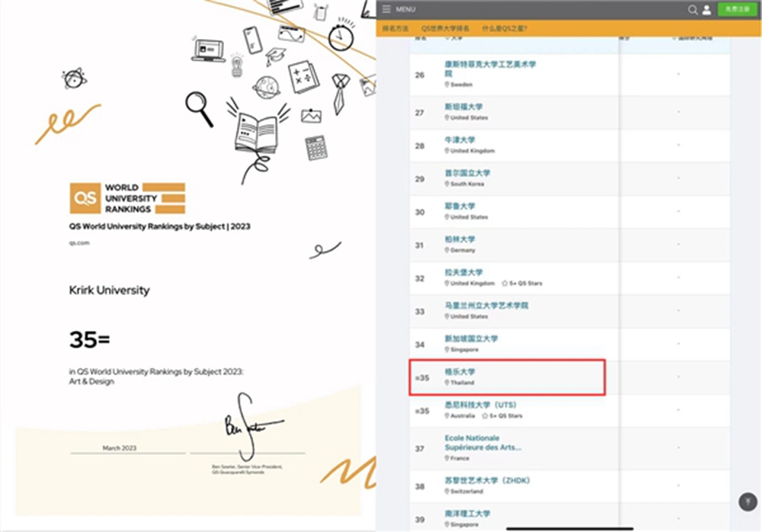Click 'QS World University Rankings by Subject | 2023'
This screenshot has width=762, height=532.
point(160,226)
